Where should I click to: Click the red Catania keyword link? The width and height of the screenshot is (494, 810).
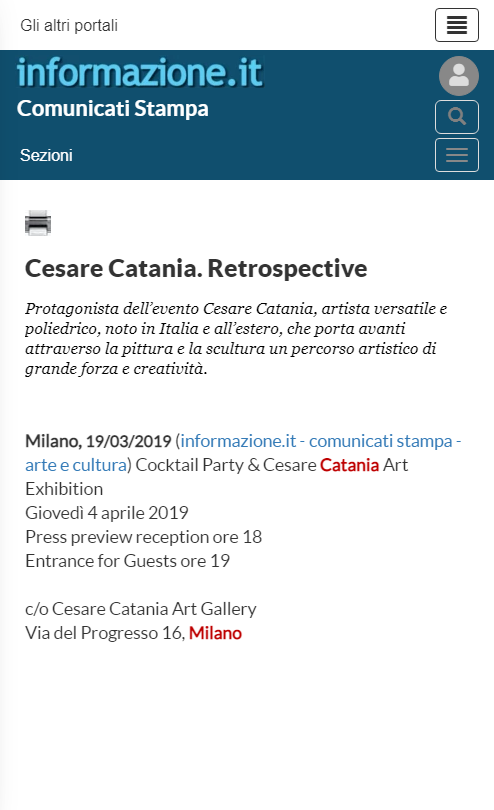point(349,465)
